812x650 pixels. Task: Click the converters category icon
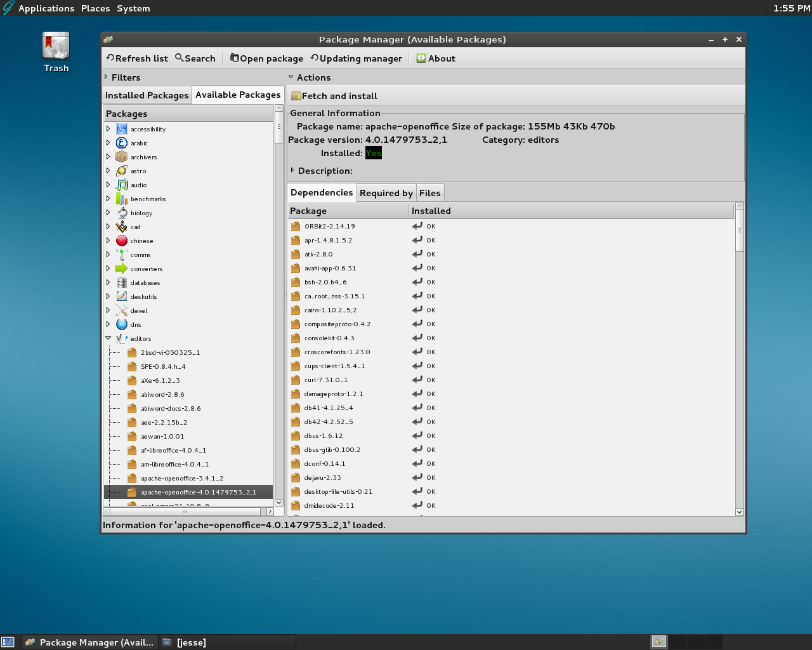click(x=122, y=269)
